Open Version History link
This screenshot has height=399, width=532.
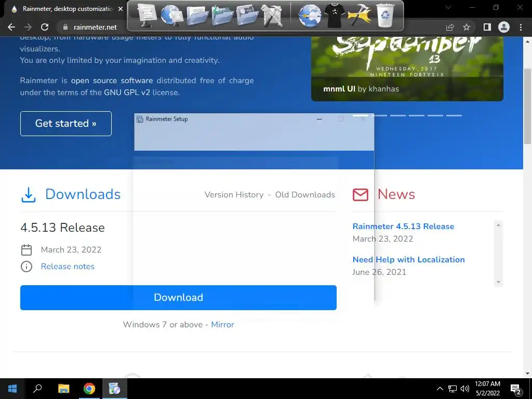[x=234, y=195]
